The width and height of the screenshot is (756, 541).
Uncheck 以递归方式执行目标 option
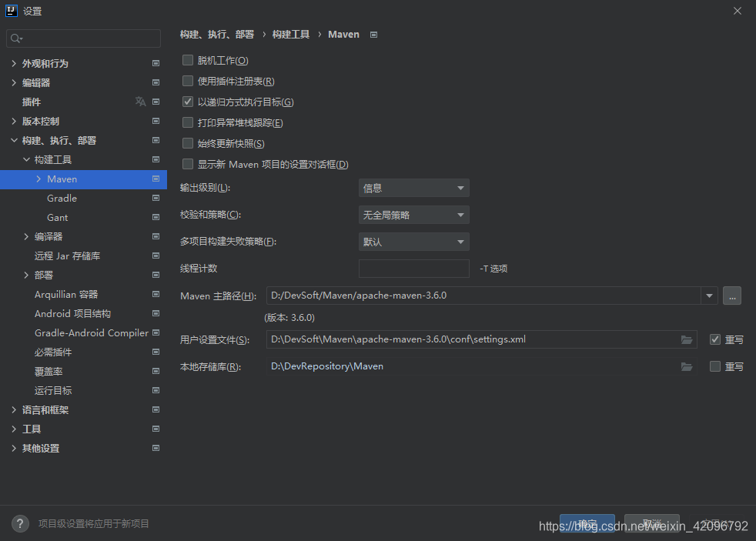(x=188, y=102)
